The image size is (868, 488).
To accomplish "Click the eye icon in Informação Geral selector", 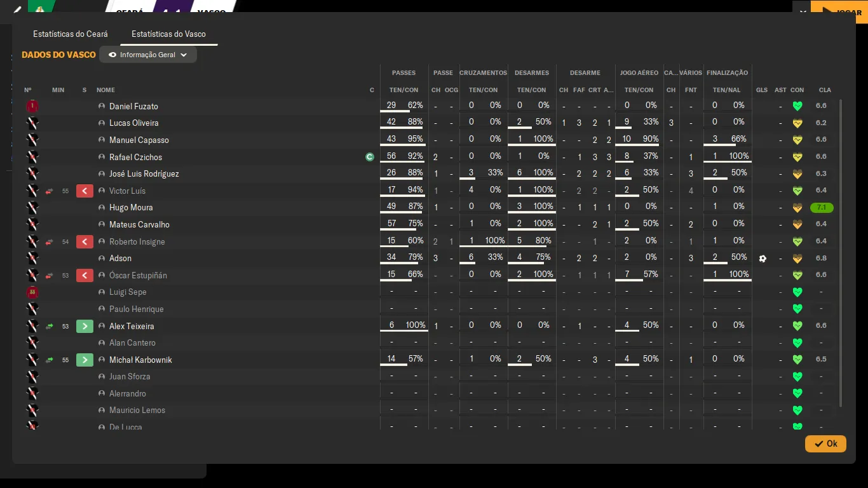I will pos(112,55).
